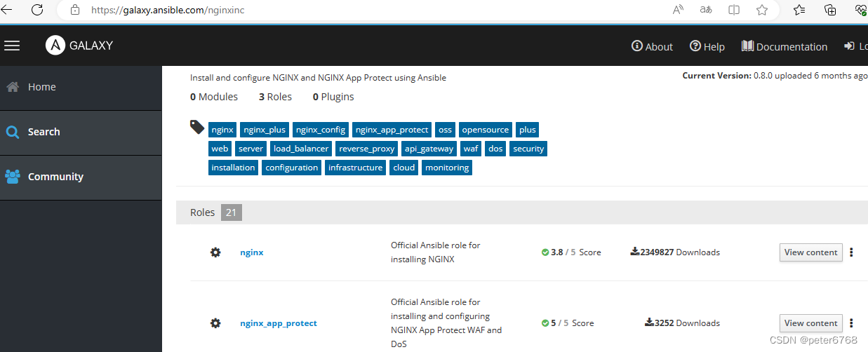The image size is (868, 352).
Task: Open the read aloud icon
Action: (x=679, y=10)
